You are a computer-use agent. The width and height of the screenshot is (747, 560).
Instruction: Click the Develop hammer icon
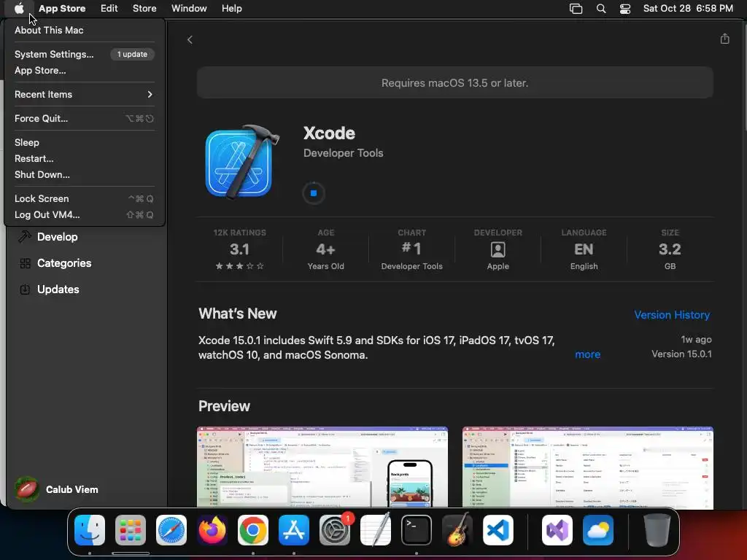pos(25,236)
